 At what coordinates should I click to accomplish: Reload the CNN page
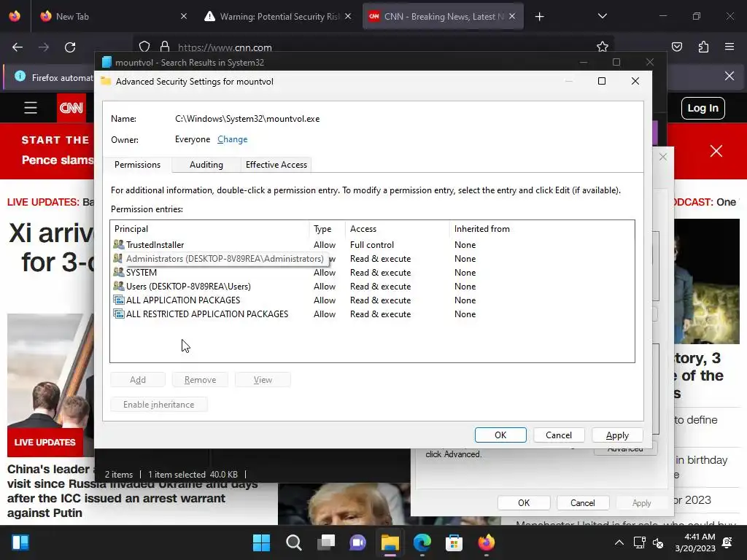click(x=70, y=47)
